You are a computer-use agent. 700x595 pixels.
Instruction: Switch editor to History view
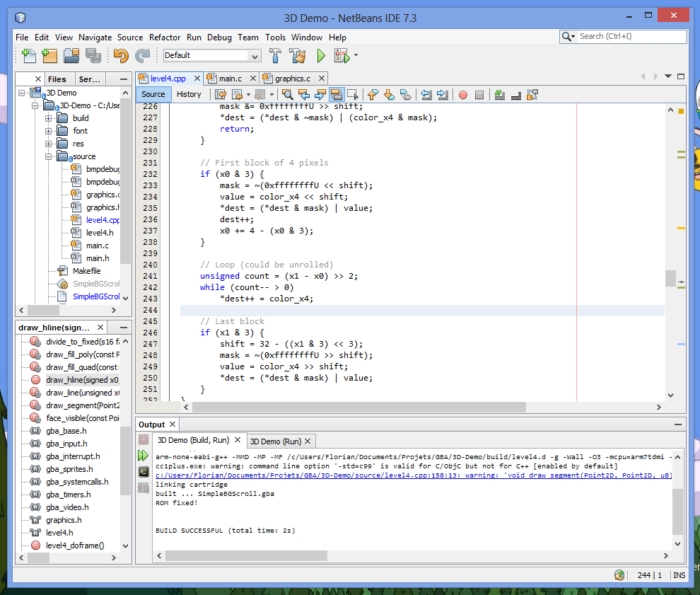[189, 94]
